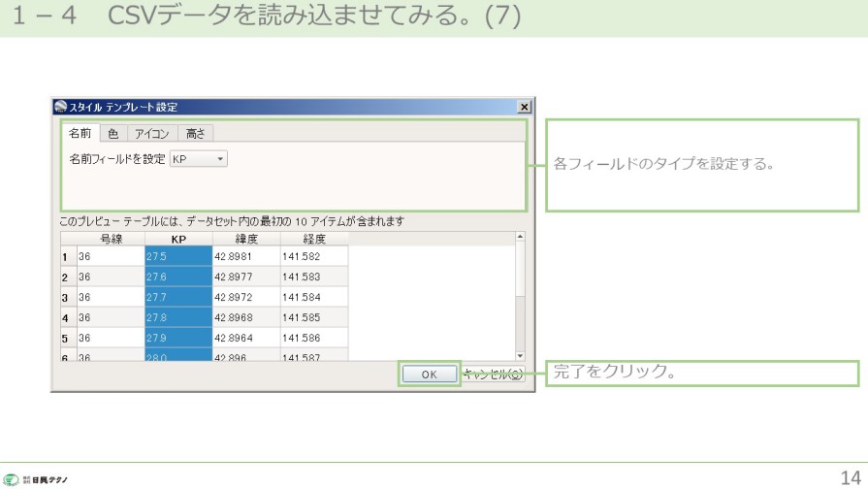Viewport: 868px width, 489px height.
Task: Select row number 1 in preview table
Action: pos(65,257)
